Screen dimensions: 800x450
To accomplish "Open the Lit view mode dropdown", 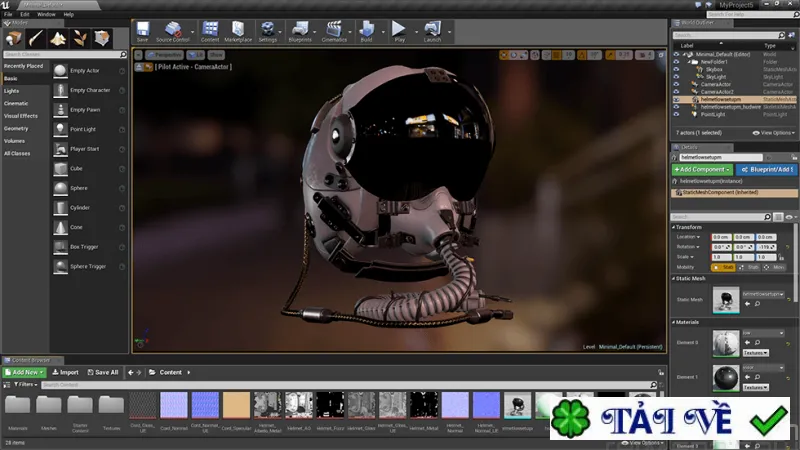I will pyautogui.click(x=195, y=55).
